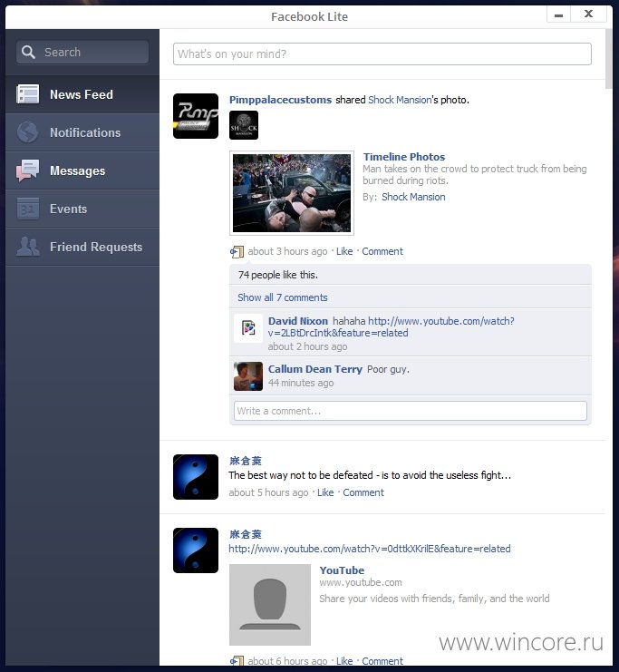Click the YouTube title link in the preview

(342, 570)
